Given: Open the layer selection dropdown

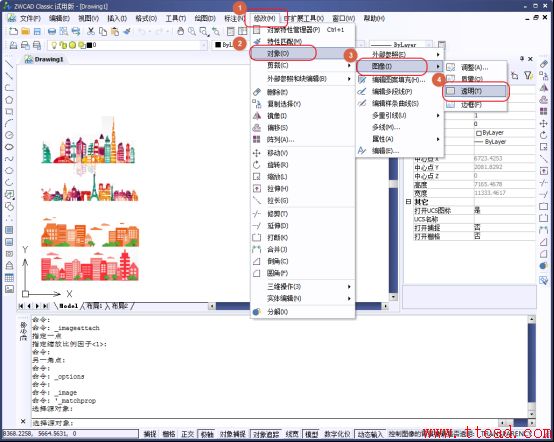Looking at the screenshot, I should click(128, 45).
